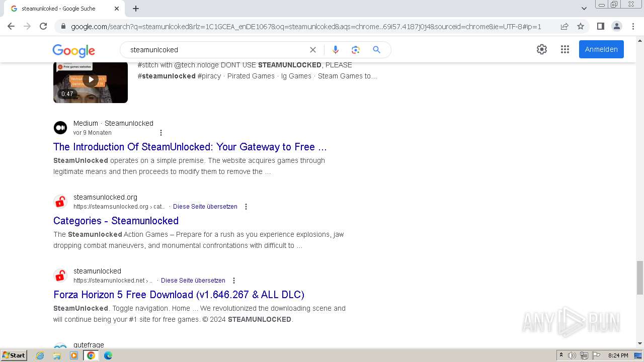Click the steamunlocked.net favicon
The image size is (644, 362).
(60, 276)
